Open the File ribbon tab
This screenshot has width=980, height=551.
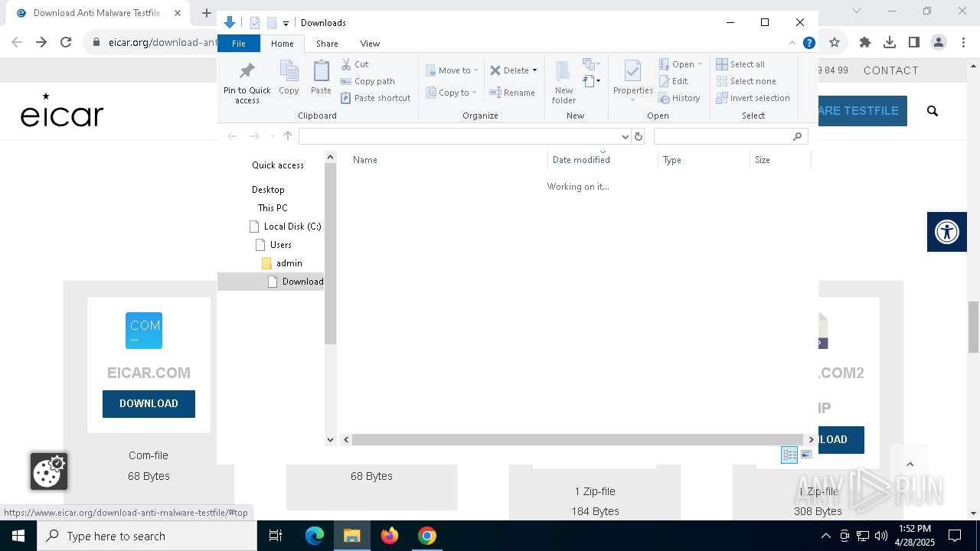tap(239, 44)
